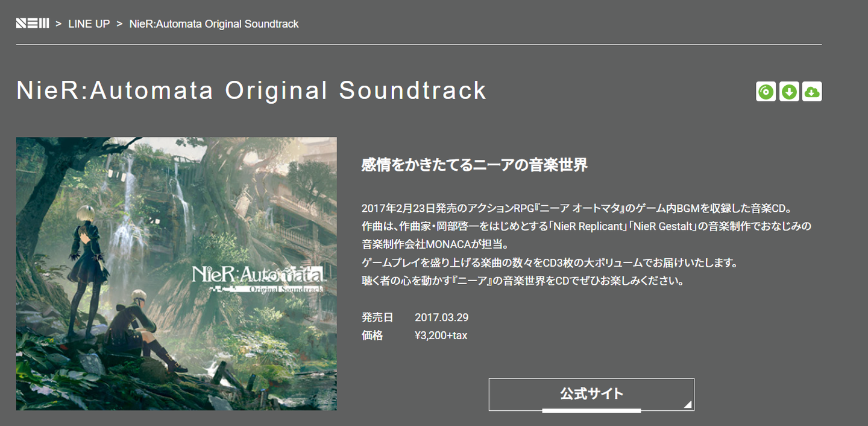
Task: Click the first breadcrumb separator arrow
Action: pyautogui.click(x=59, y=24)
